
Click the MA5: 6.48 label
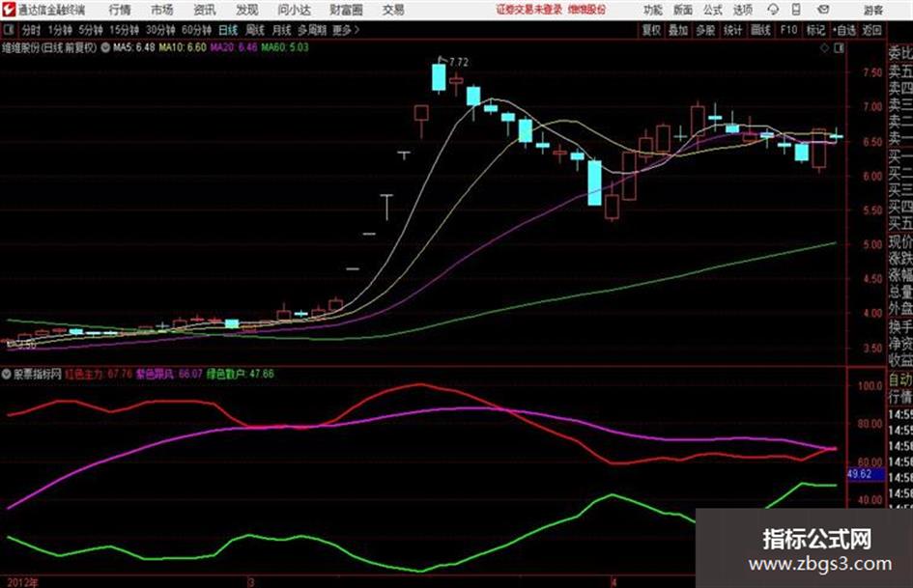(133, 47)
